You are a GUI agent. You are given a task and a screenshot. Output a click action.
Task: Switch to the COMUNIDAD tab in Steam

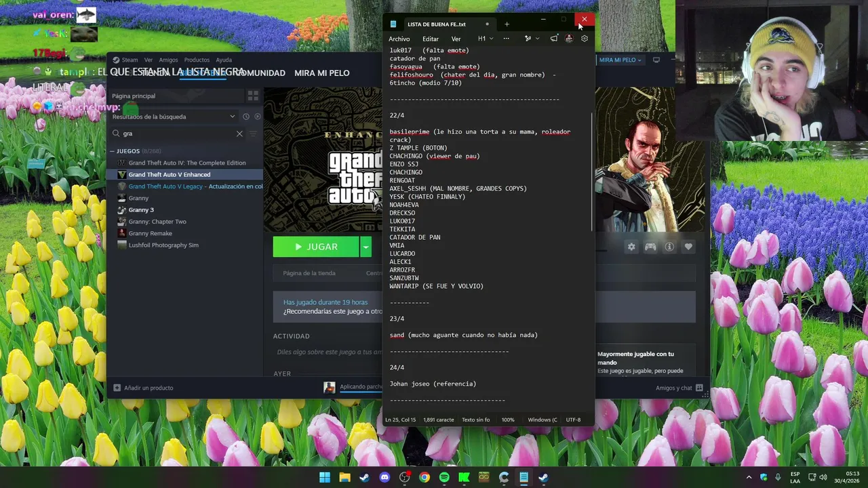pos(260,73)
